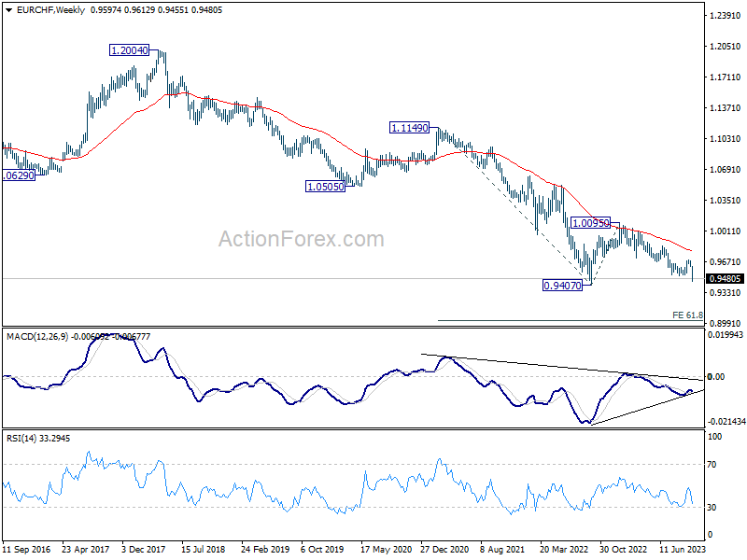Select the 1.20040 price label
The width and height of the screenshot is (747, 560).
click(129, 50)
